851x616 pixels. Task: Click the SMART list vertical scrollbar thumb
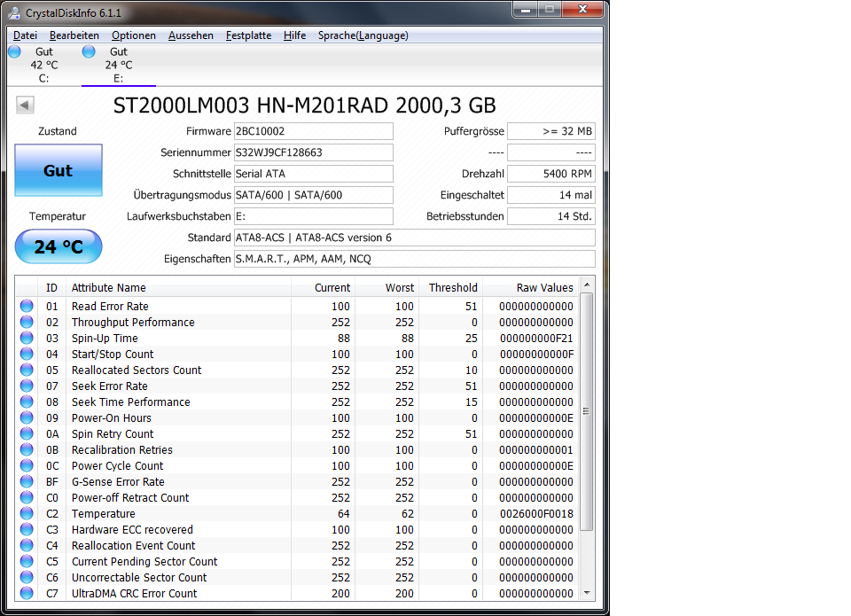[587, 411]
